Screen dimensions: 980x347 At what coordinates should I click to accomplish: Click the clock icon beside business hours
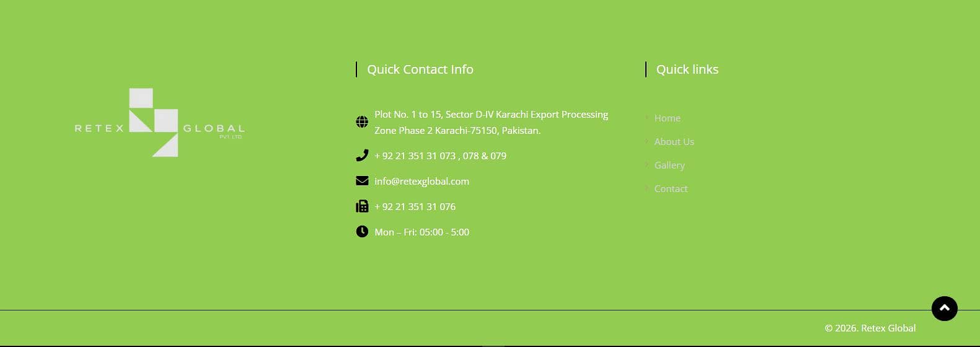pyautogui.click(x=362, y=232)
